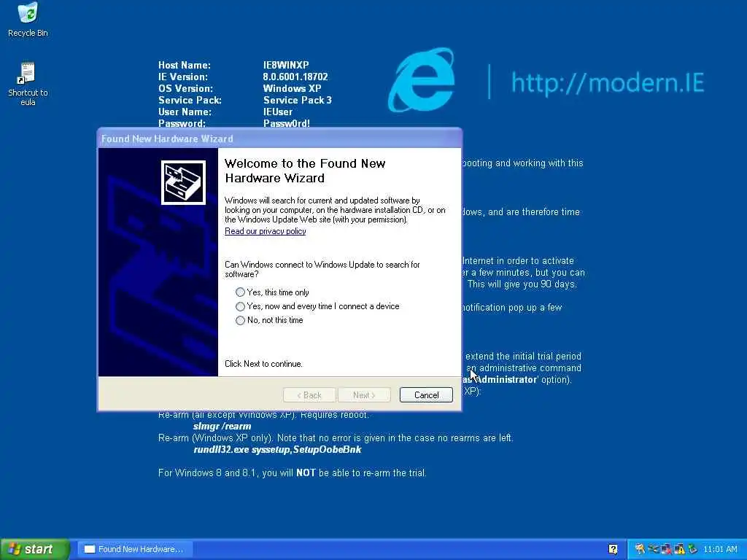
Task: Click the Found New Hardware Wizard title bar
Action: coord(279,139)
